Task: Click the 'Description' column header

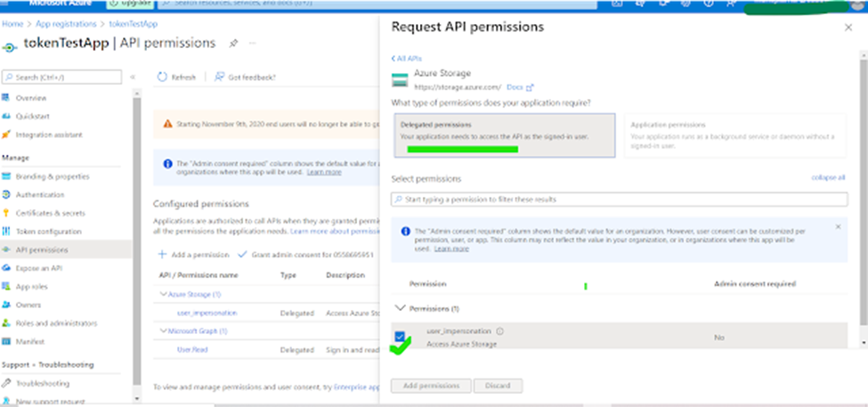Action: coord(345,275)
